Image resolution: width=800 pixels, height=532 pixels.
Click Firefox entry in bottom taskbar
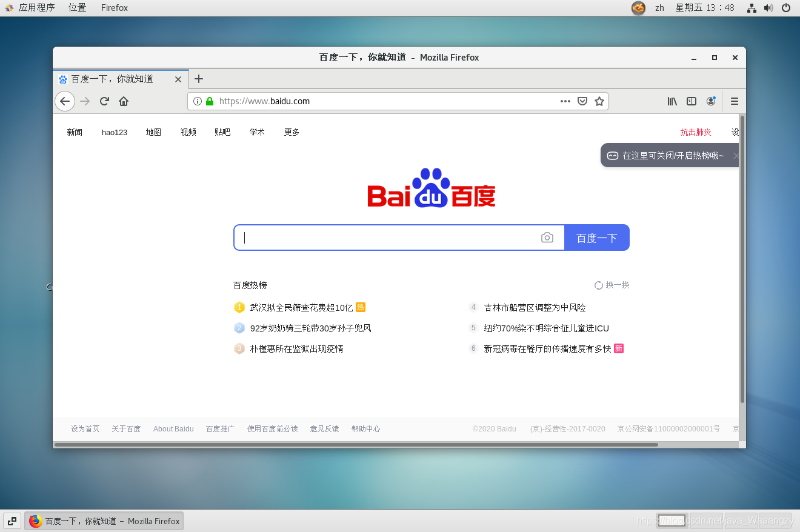(104, 520)
